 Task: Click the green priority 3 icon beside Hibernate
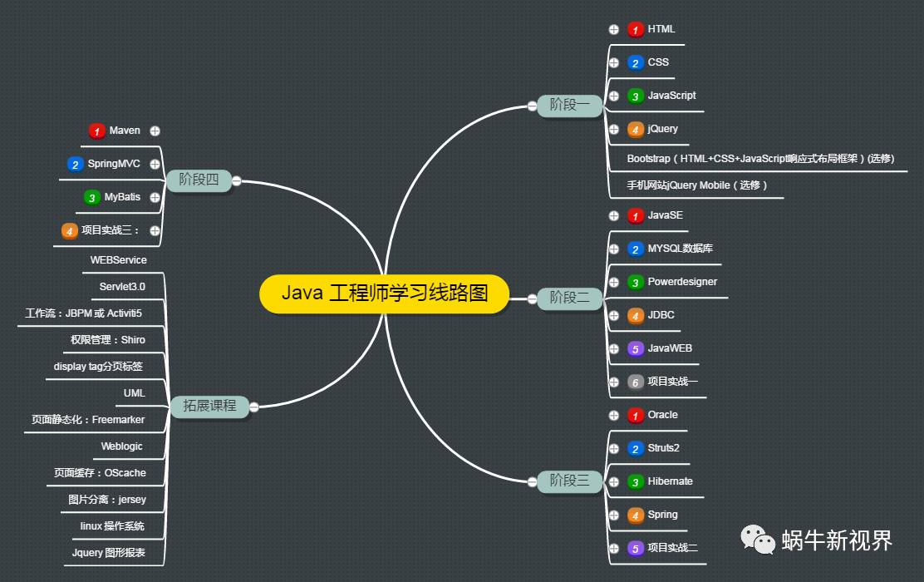pos(635,482)
